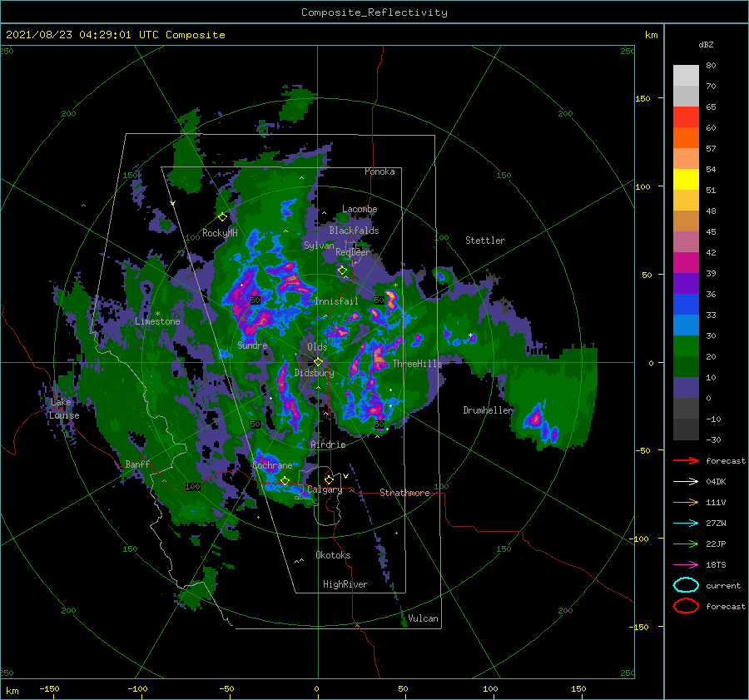The height and width of the screenshot is (700, 749).
Task: Click the Innisfail city label
Action: [x=336, y=301]
